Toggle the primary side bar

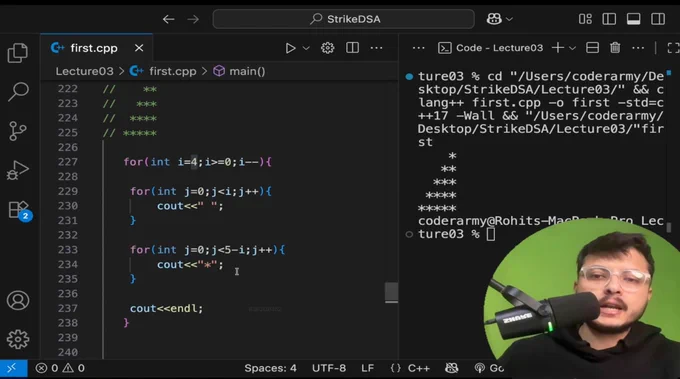click(x=609, y=19)
